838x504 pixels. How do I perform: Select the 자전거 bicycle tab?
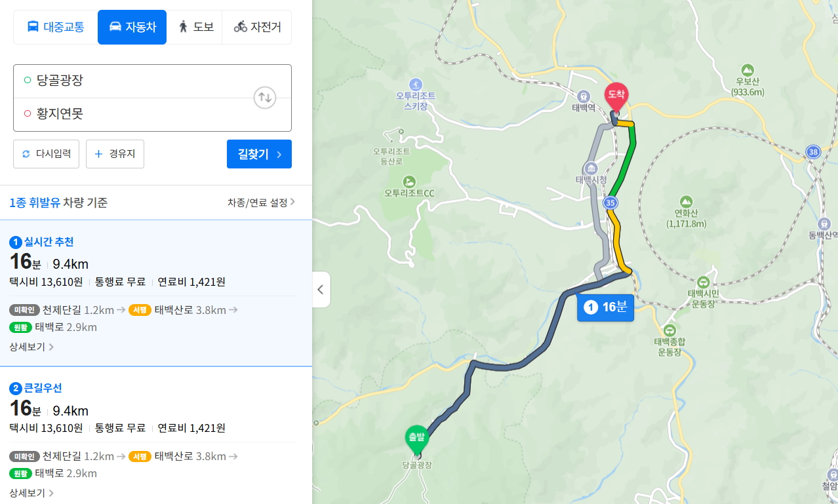[x=257, y=27]
